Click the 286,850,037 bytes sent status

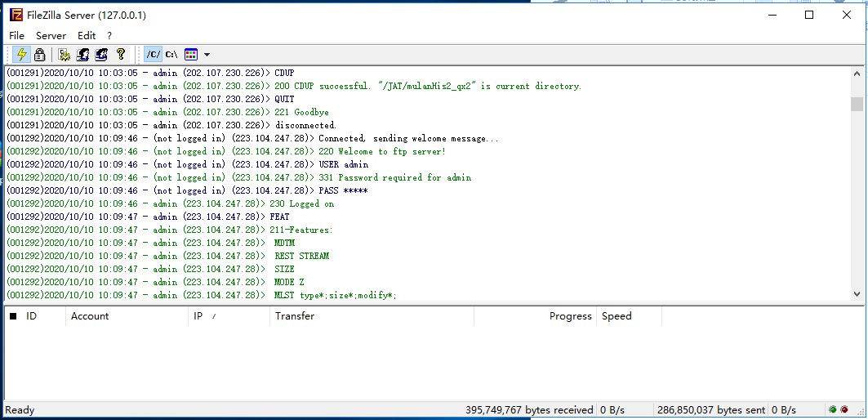pos(710,410)
